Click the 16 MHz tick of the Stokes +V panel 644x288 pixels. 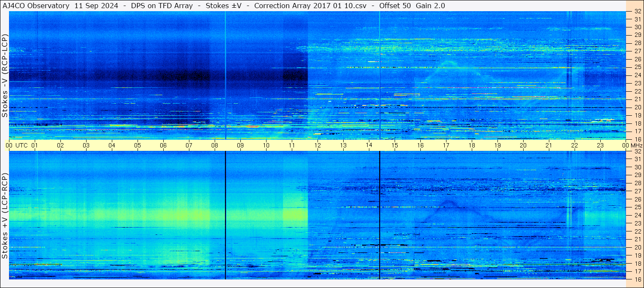(x=637, y=279)
